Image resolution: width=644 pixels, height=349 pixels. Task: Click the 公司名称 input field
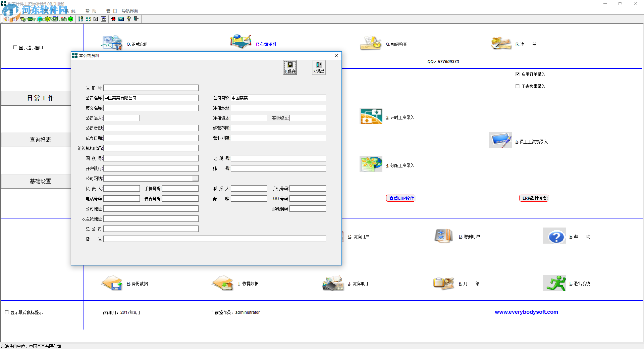(151, 98)
